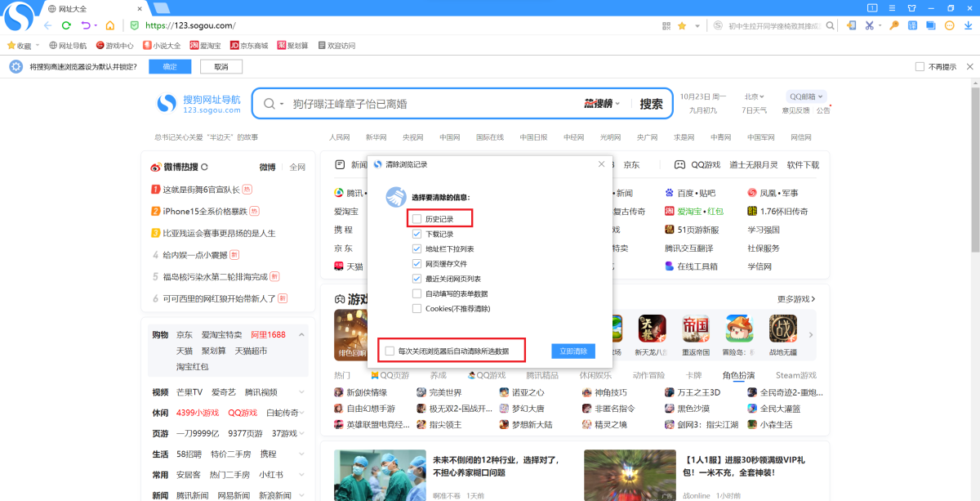Screen dimensions: 980x501
Task: Uncheck the 下载记录 checkbox
Action: click(x=416, y=234)
